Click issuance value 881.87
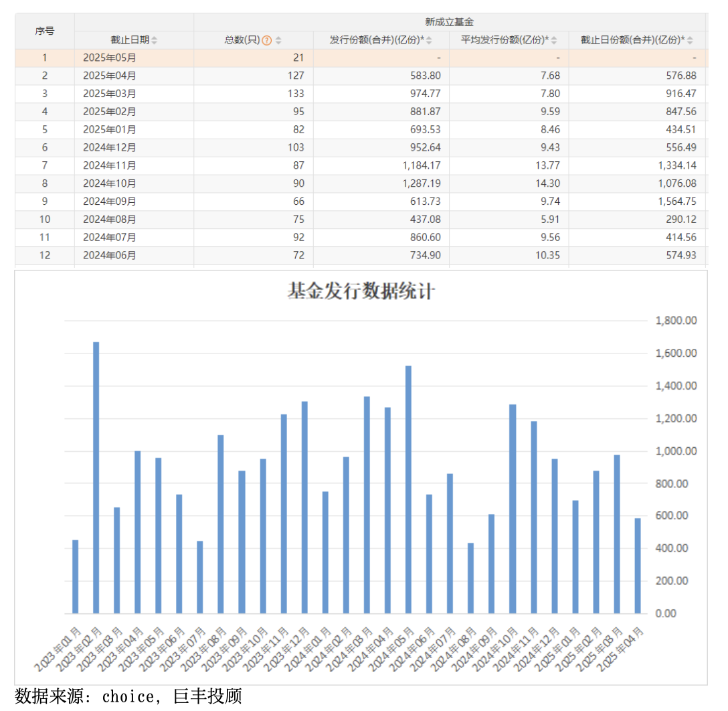Viewport: 728px width, 711px height. (426, 111)
